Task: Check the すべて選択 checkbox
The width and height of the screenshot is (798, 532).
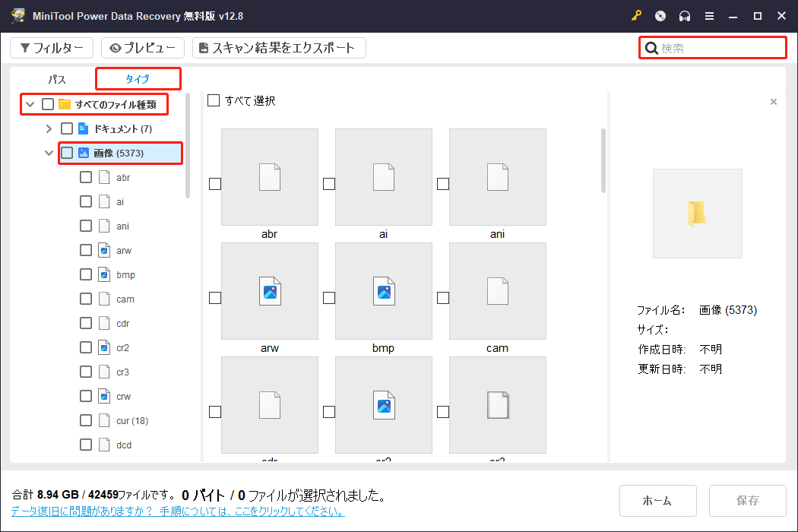Action: [x=214, y=100]
